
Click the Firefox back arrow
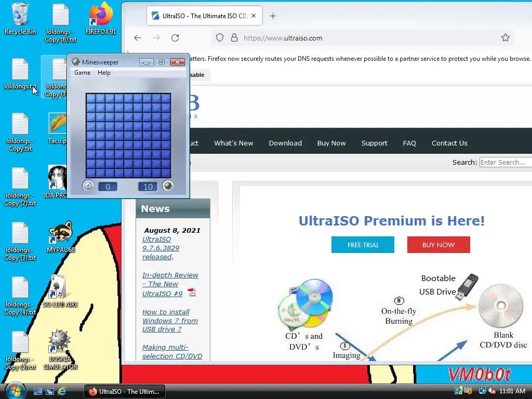coord(137,37)
